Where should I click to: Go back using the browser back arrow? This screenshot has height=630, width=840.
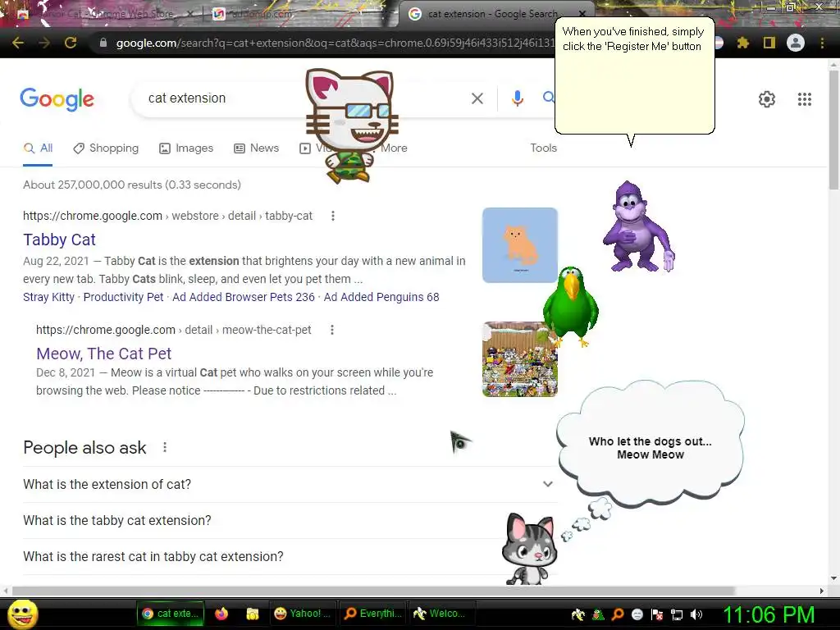pyautogui.click(x=18, y=43)
